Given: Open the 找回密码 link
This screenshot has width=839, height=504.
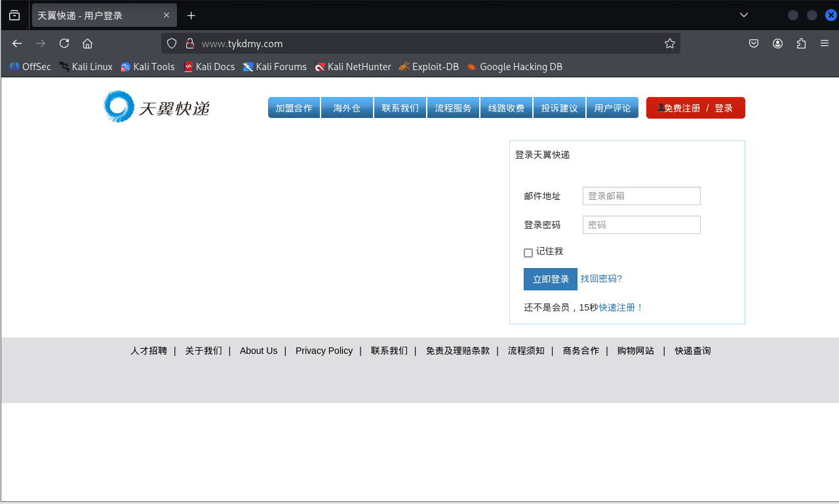Looking at the screenshot, I should [x=601, y=279].
